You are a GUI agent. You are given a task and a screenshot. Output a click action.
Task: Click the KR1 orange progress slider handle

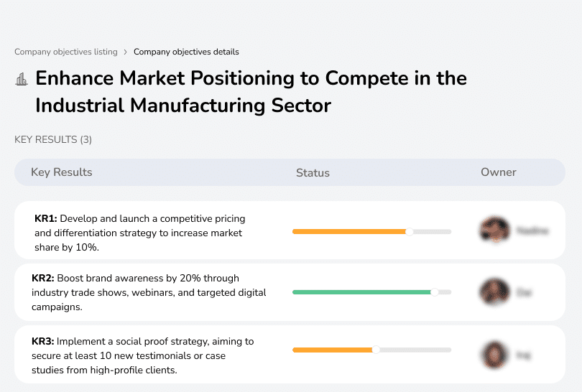tap(410, 231)
